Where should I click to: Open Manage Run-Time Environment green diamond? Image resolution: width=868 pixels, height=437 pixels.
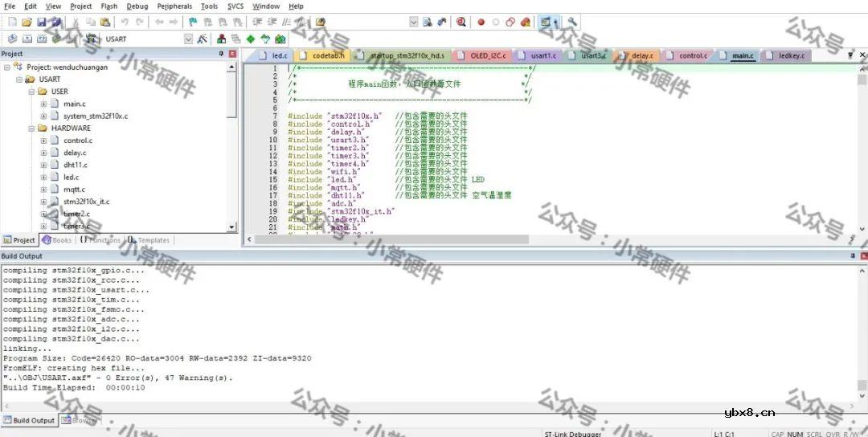tap(251, 39)
